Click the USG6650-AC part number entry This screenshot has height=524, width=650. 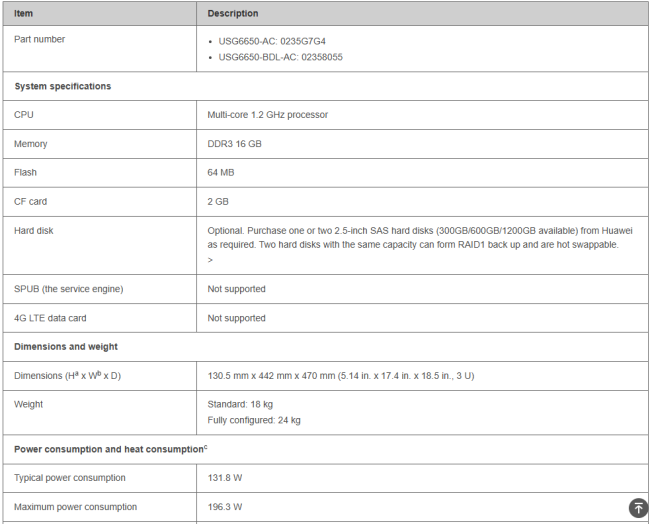[272, 41]
